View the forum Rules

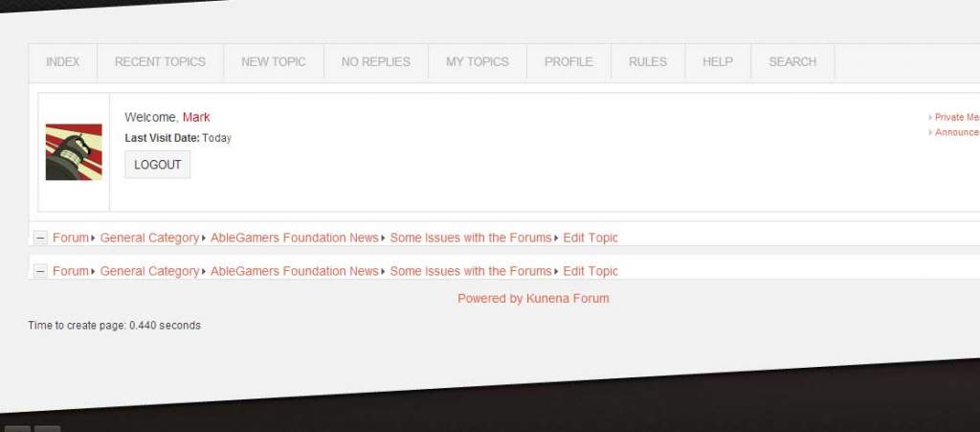point(648,61)
